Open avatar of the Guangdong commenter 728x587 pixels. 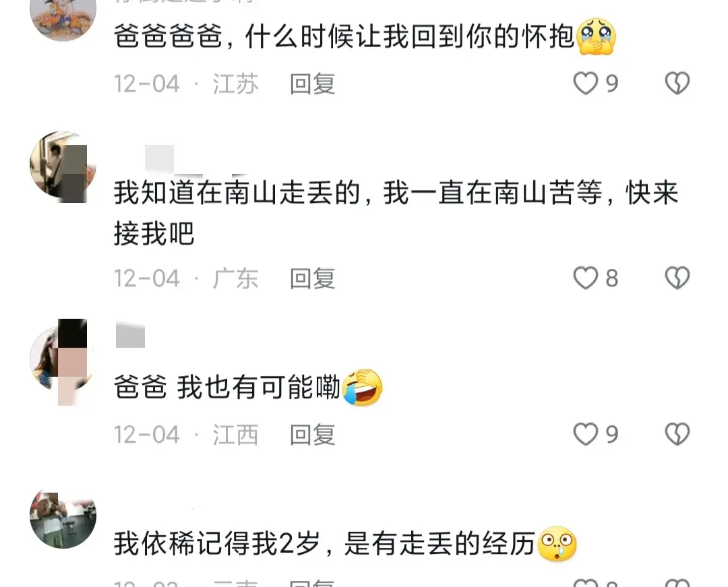(x=63, y=166)
